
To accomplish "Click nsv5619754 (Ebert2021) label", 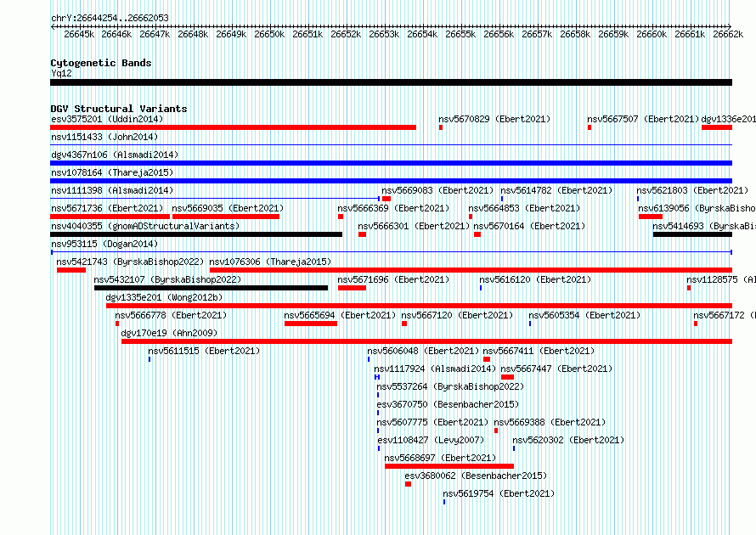I will (499, 493).
